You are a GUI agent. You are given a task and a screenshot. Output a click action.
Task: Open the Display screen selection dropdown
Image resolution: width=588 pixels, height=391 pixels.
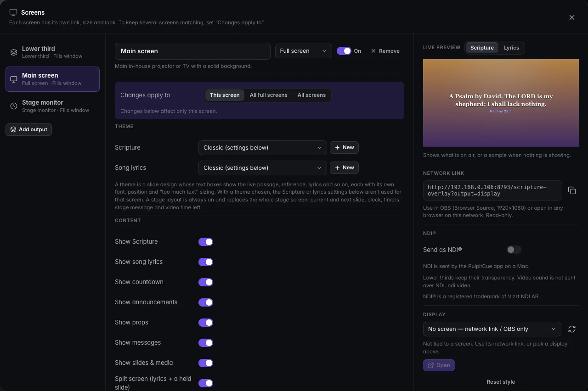coord(492,329)
